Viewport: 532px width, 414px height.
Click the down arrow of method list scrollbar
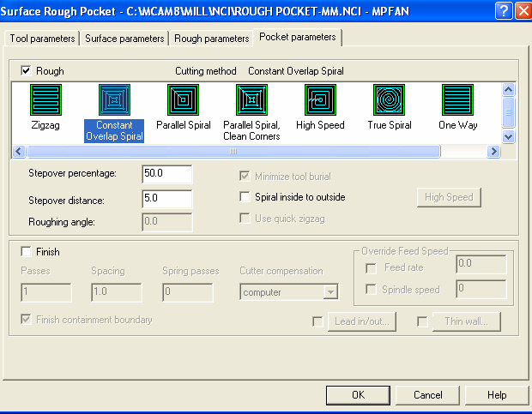(x=508, y=136)
